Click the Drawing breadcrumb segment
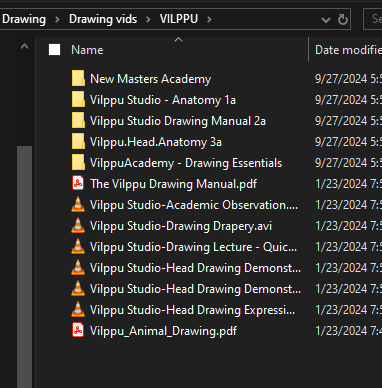Screen dimensions: 382x388 pyautogui.click(x=24, y=19)
